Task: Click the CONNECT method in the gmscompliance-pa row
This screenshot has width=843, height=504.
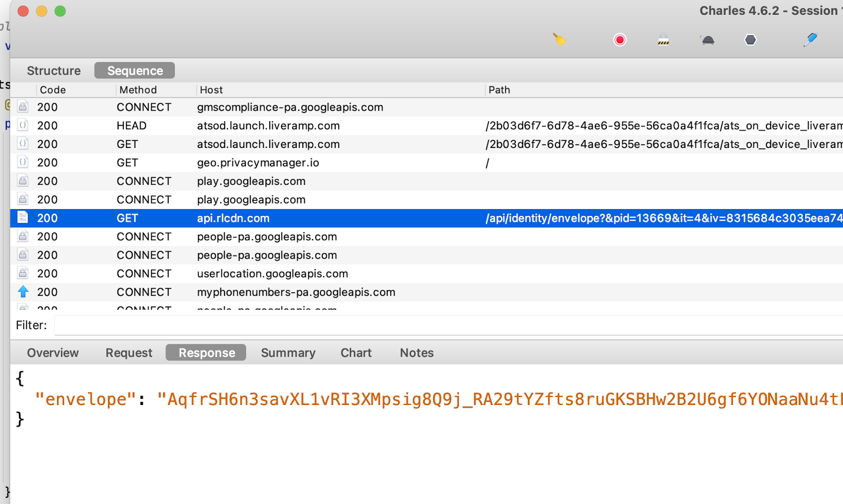Action: click(x=144, y=107)
